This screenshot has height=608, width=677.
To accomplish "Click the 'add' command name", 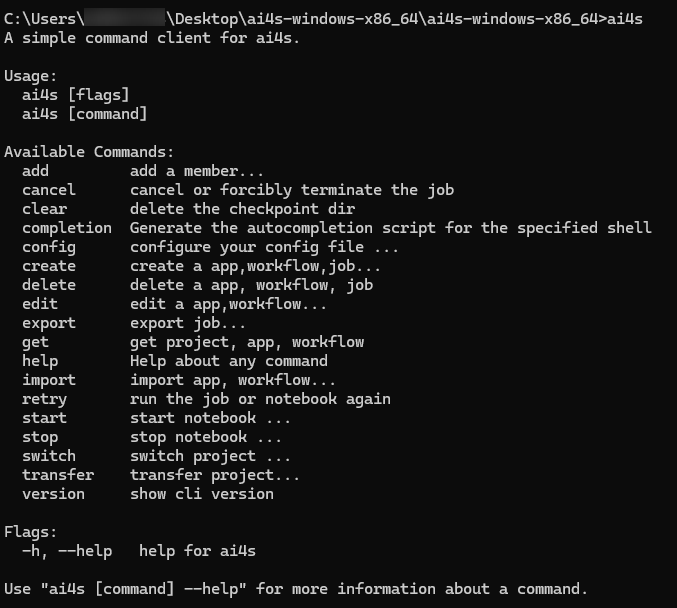I will coord(35,171).
